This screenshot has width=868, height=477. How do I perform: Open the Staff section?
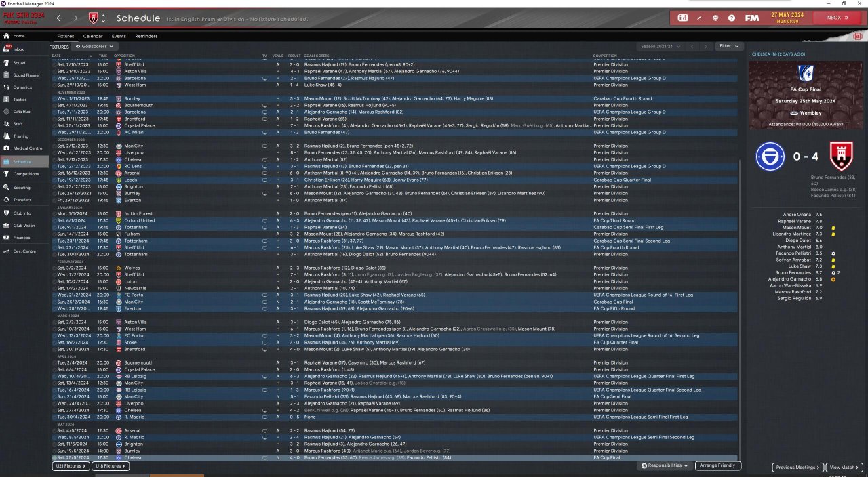click(x=18, y=124)
